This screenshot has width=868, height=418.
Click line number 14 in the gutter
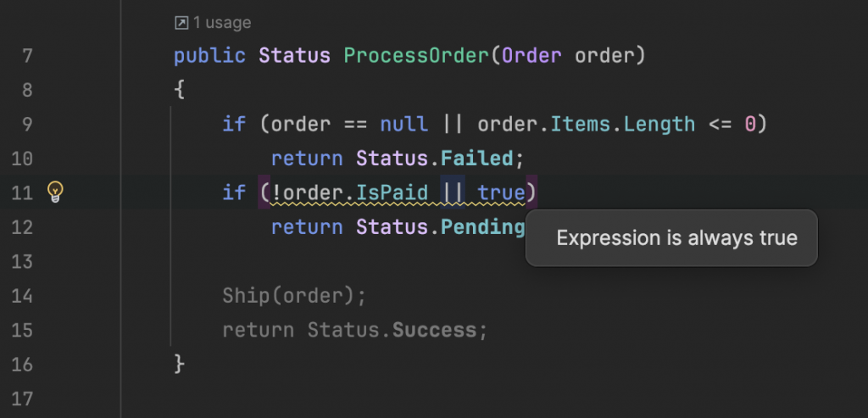point(21,296)
